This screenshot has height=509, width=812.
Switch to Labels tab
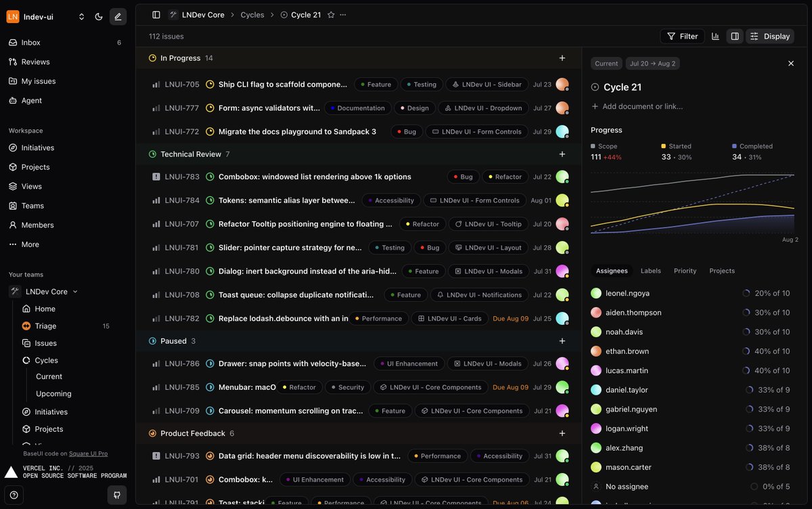pyautogui.click(x=651, y=271)
